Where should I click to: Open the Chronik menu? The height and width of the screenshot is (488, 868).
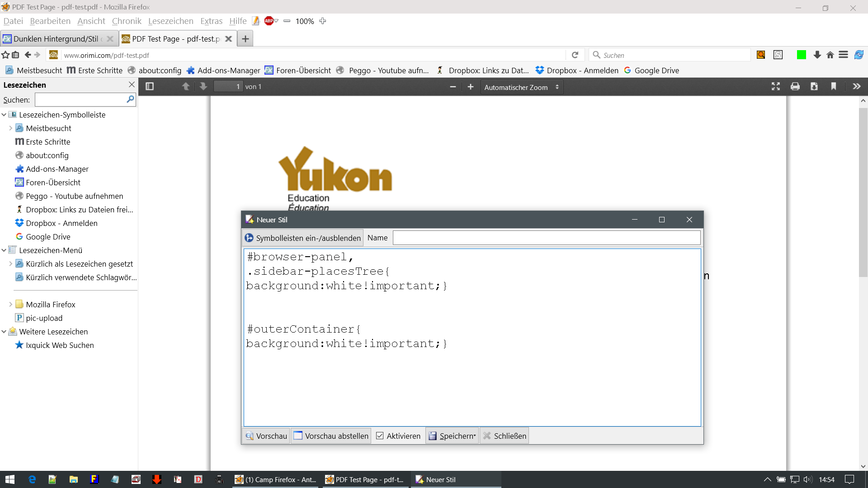(127, 21)
